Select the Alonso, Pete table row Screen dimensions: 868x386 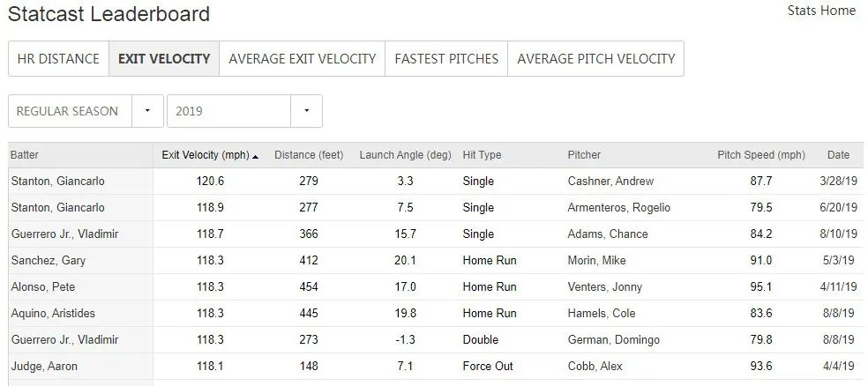pos(42,287)
